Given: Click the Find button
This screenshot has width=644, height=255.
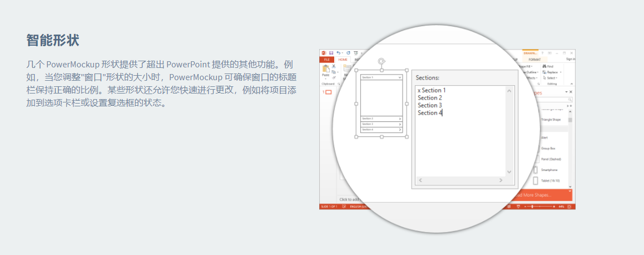Looking at the screenshot, I should 548,66.
